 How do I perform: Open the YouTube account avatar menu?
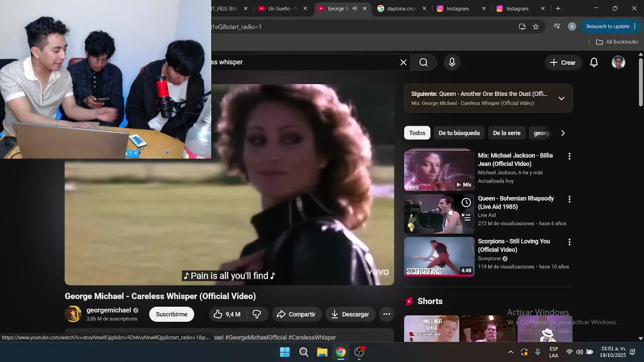tap(618, 62)
